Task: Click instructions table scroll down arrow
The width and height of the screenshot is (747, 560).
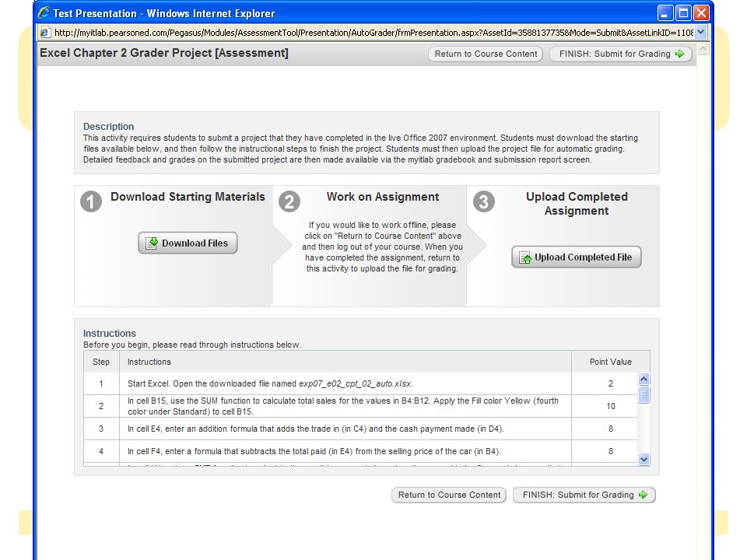Action: pos(644,459)
